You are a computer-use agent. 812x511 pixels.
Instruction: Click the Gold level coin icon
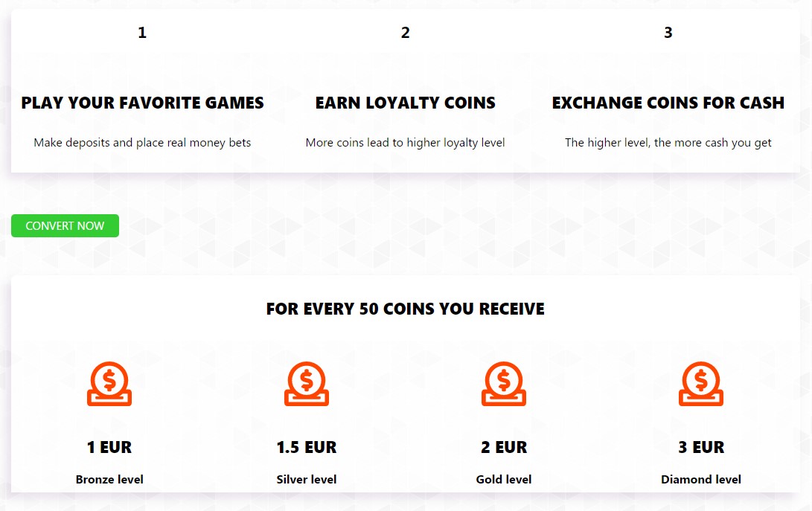click(x=504, y=384)
